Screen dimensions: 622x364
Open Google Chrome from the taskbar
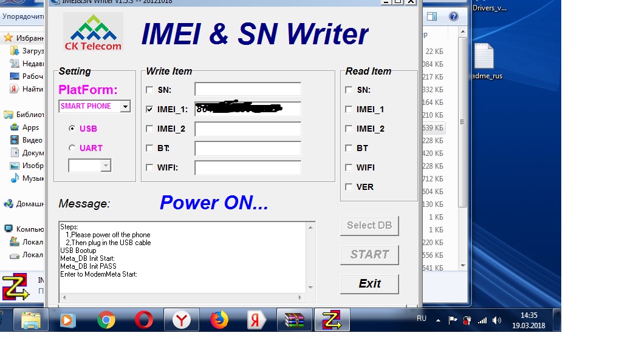[106, 320]
